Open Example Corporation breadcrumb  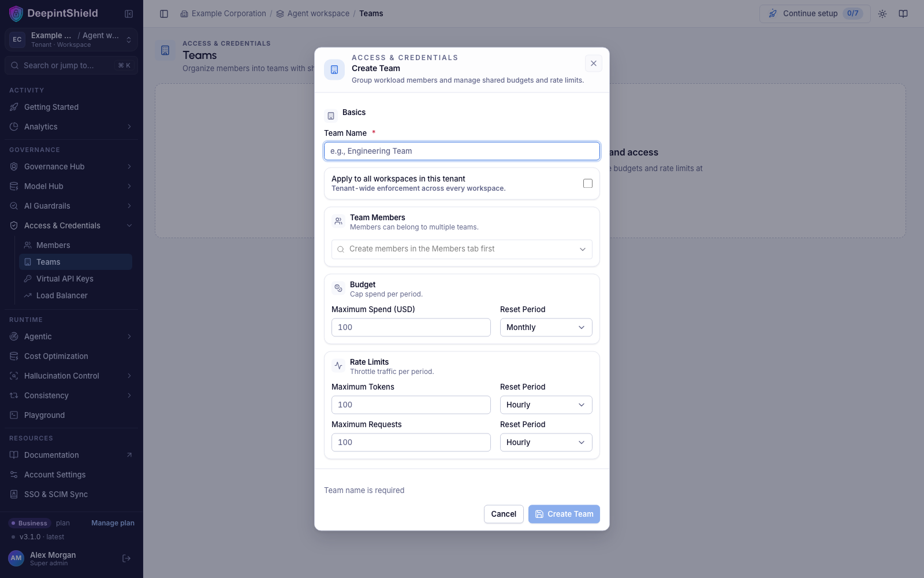[223, 13]
